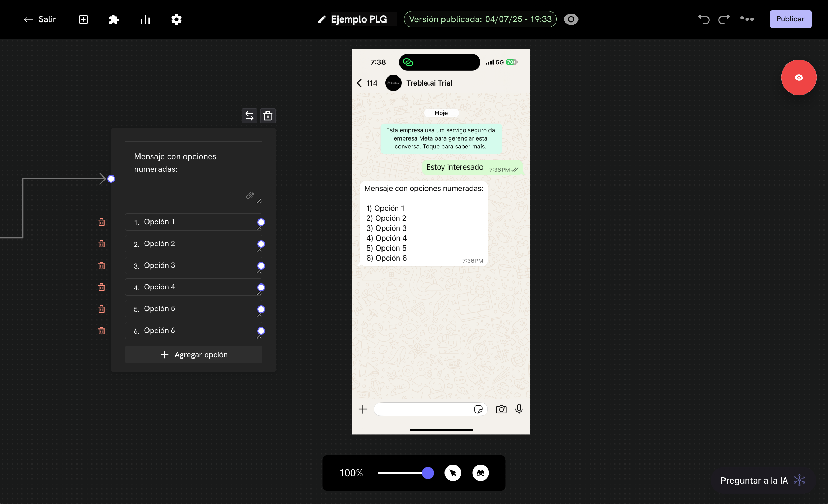Viewport: 828px width, 504px height.
Task: Click the Ejemplo PLG title to rename
Action: coord(359,19)
